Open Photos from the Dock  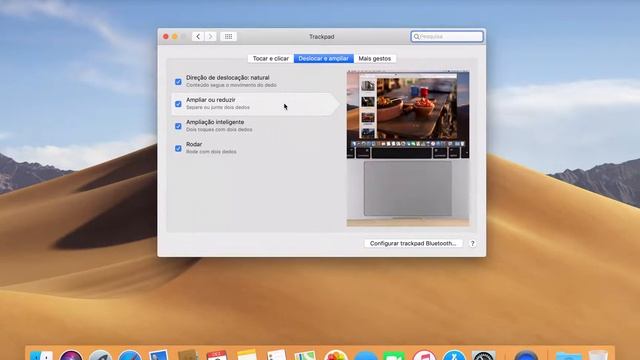[336, 356]
